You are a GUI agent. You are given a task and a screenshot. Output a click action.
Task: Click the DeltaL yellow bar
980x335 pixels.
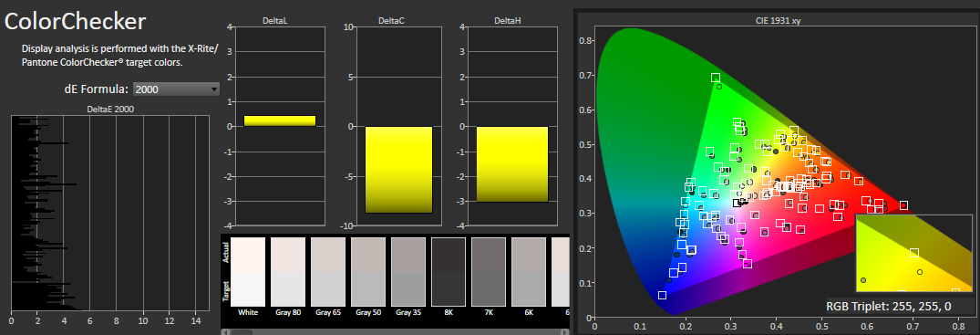(279, 120)
